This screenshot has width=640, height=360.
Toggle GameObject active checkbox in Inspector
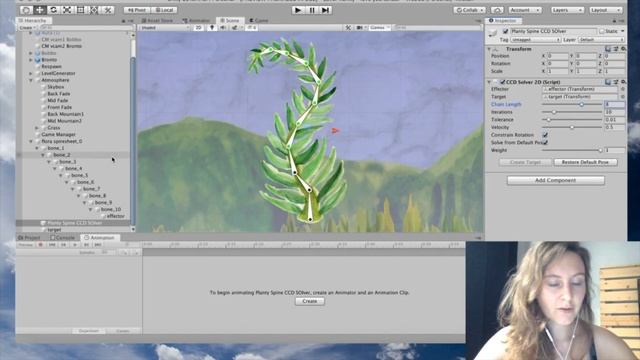pyautogui.click(x=506, y=31)
